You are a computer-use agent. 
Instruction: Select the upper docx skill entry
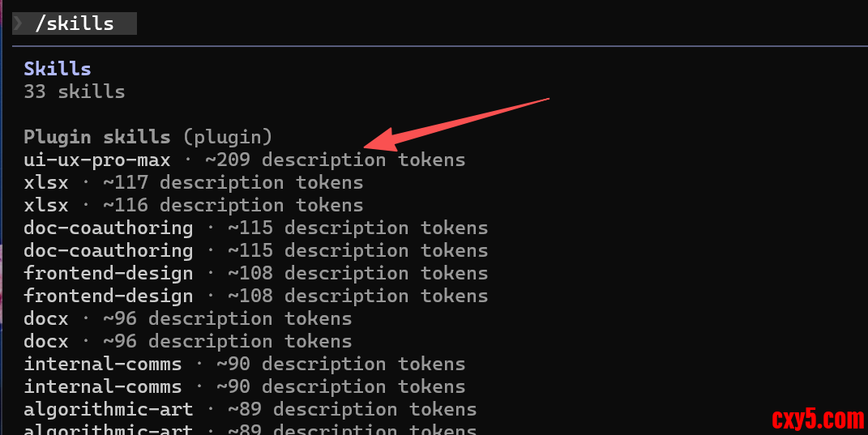pos(47,318)
